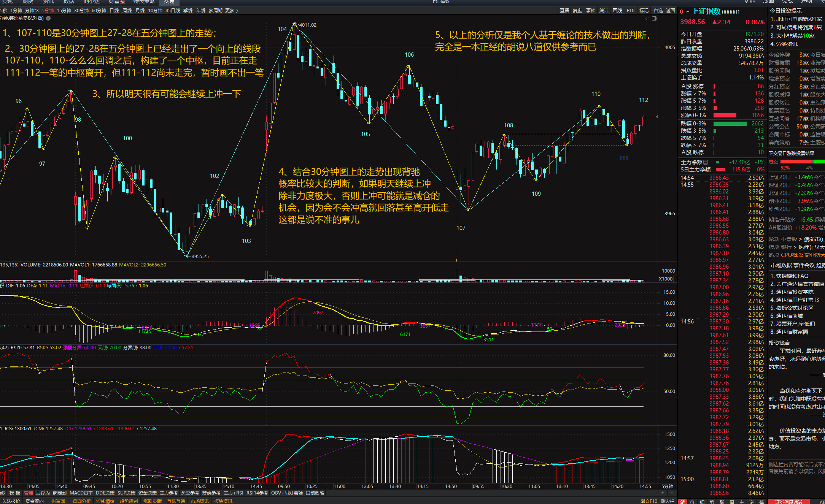The width and height of the screenshot is (825, 504).
Task: Open the 涨跌贡献 bottom tab
Action: point(153,501)
